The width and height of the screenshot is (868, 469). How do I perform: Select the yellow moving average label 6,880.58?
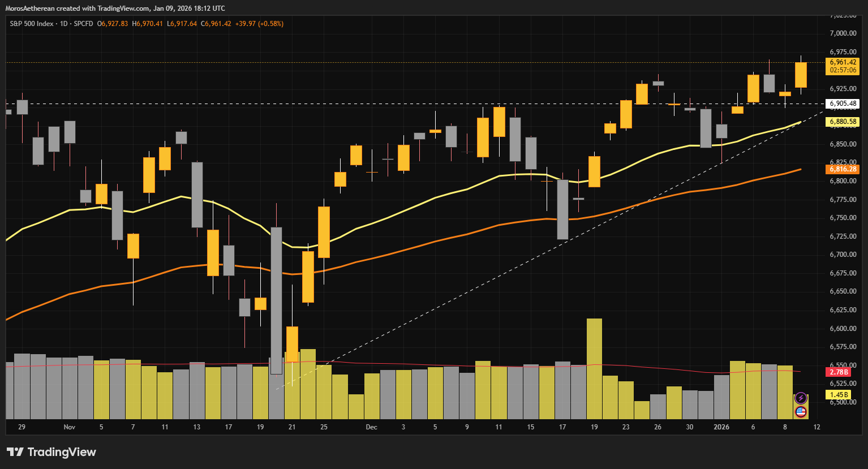pos(843,121)
